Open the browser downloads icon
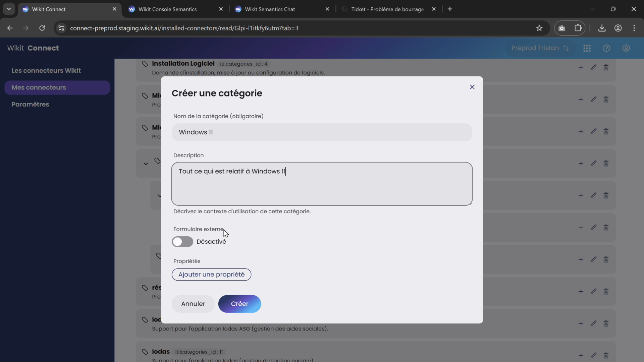This screenshot has width=644, height=362. coord(602,28)
